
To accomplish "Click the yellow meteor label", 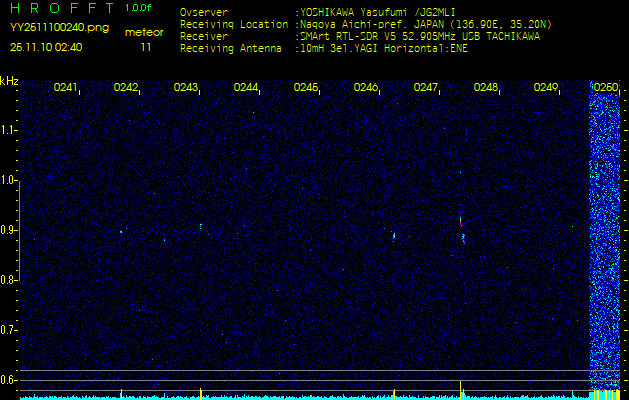I will click(145, 32).
